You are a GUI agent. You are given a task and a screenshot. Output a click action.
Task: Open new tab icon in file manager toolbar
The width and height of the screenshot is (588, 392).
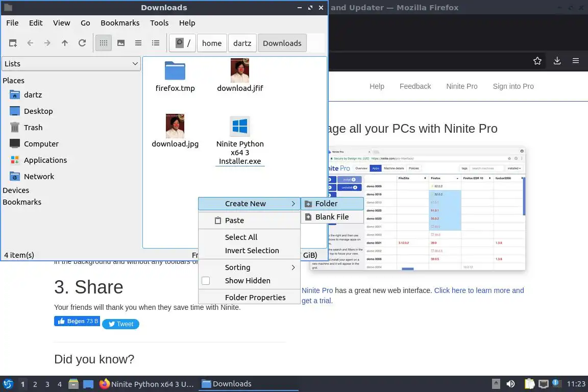click(13, 43)
